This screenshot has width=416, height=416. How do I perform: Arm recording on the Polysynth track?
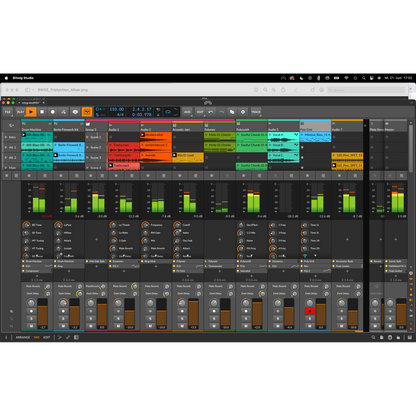tap(246, 311)
